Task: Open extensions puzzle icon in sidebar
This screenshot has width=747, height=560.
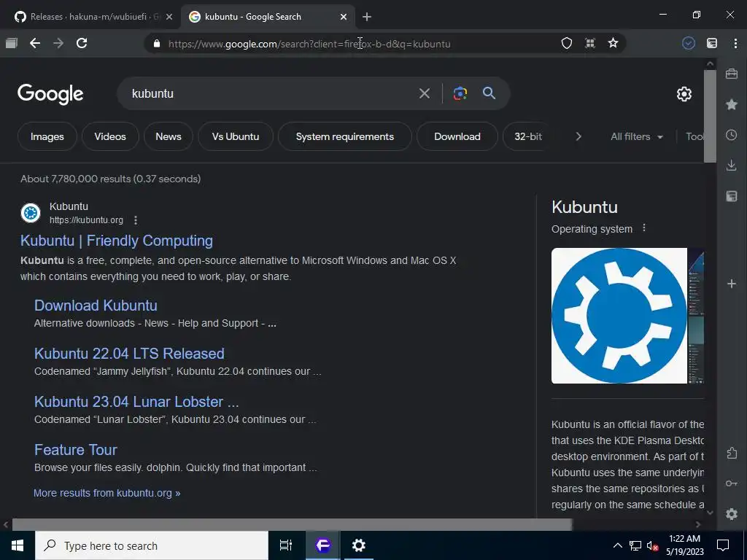Action: tap(732, 453)
